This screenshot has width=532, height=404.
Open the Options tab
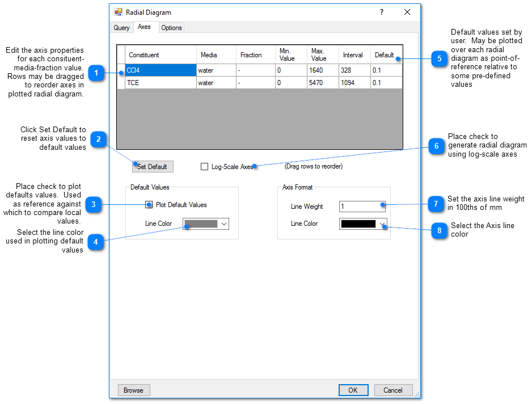[x=171, y=28]
